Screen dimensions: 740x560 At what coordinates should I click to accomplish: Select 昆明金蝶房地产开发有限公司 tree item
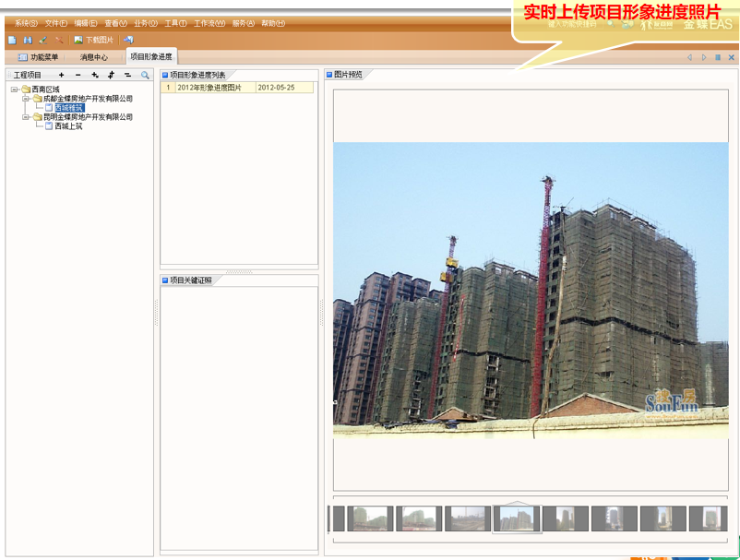[88, 117]
